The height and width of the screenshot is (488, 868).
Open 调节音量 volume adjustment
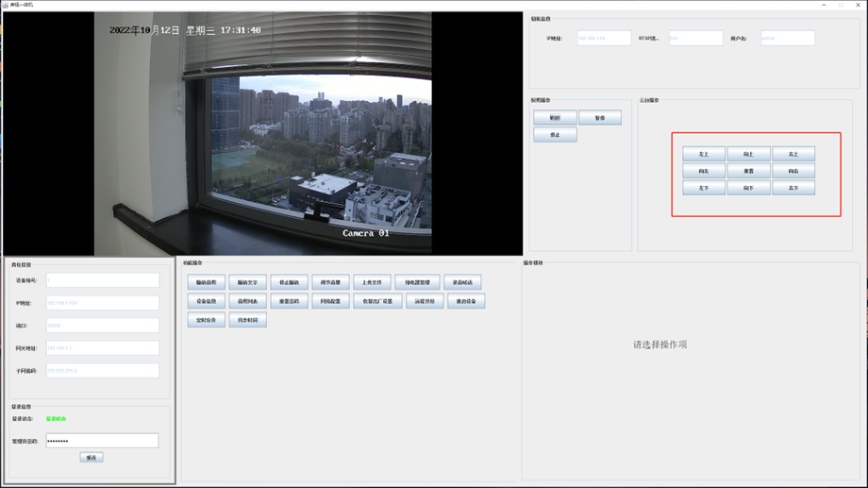coord(330,282)
